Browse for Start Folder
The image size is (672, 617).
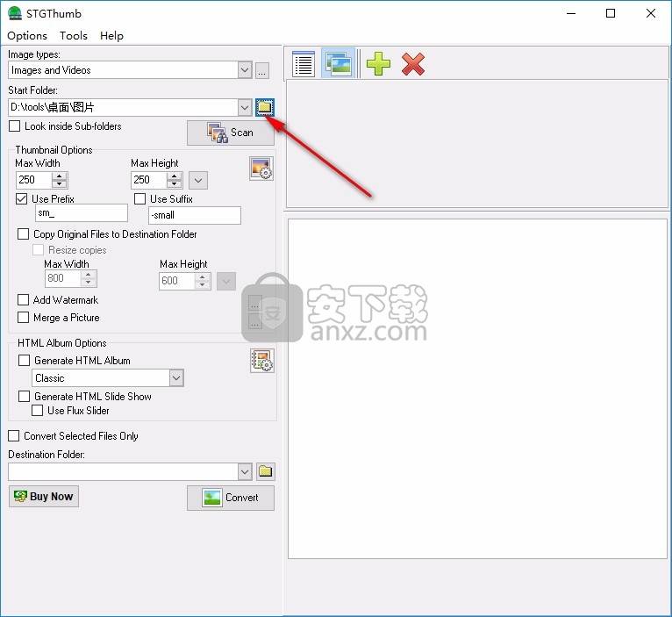click(265, 107)
